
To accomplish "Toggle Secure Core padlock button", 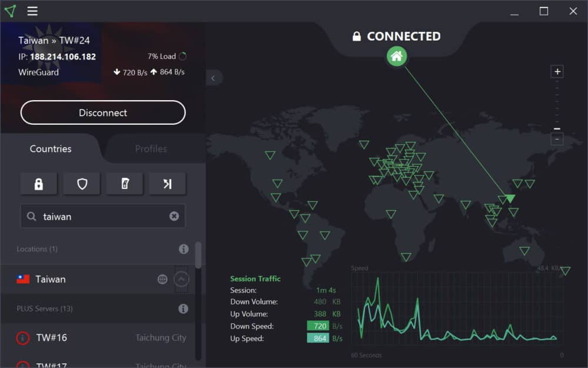I will click(x=39, y=184).
